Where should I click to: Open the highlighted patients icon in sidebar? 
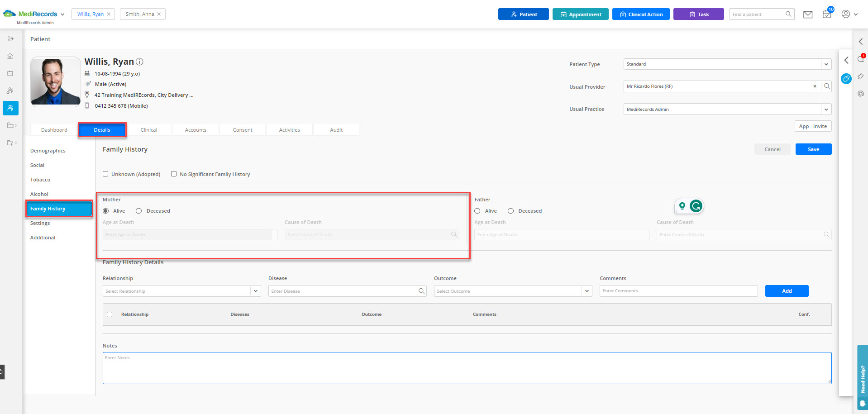(10, 108)
